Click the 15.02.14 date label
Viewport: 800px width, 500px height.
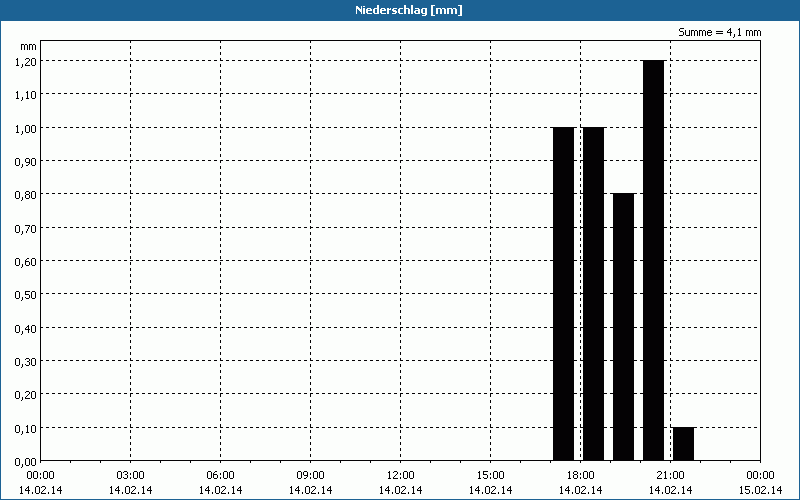pyautogui.click(x=761, y=490)
